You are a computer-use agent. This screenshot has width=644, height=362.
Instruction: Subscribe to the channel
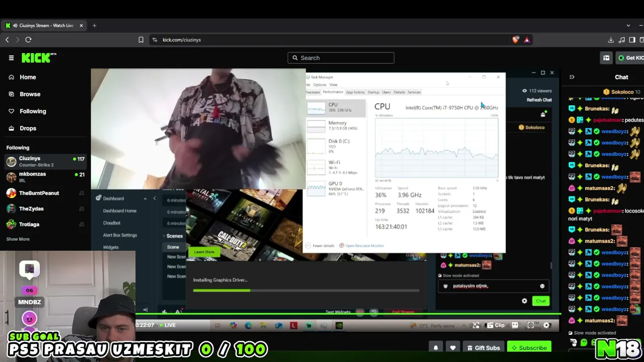pyautogui.click(x=529, y=347)
